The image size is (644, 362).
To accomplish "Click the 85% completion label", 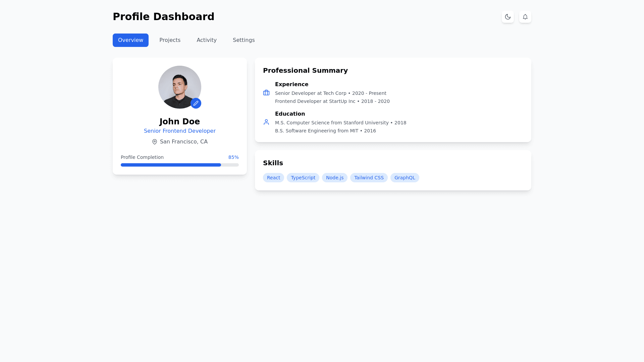I will (x=233, y=157).
